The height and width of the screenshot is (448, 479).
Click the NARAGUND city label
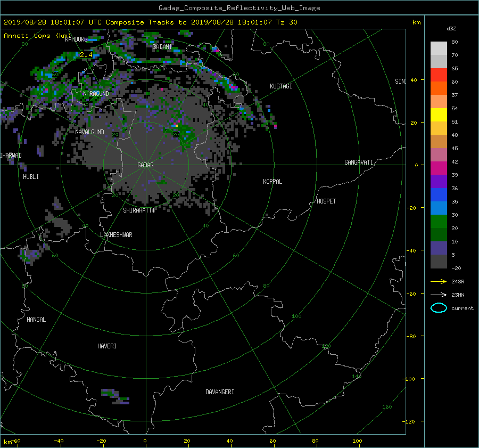point(96,94)
